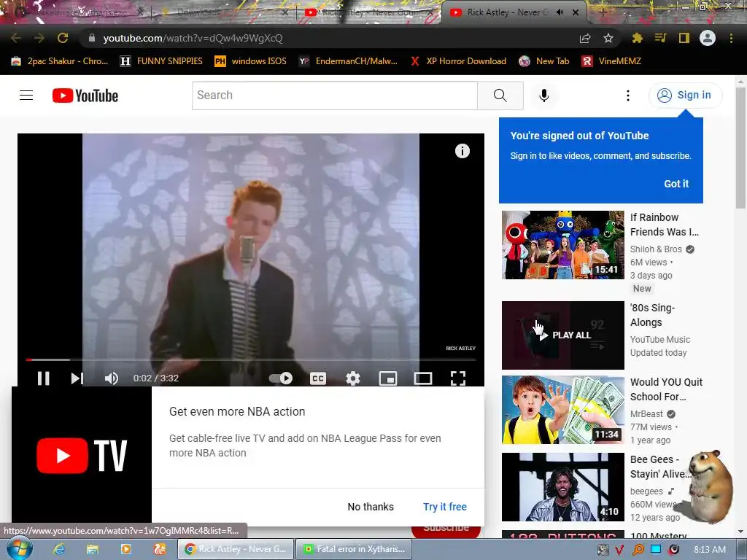The image size is (747, 560).
Task: Play all '80s Sing-Alongs playlist
Action: tap(562, 335)
